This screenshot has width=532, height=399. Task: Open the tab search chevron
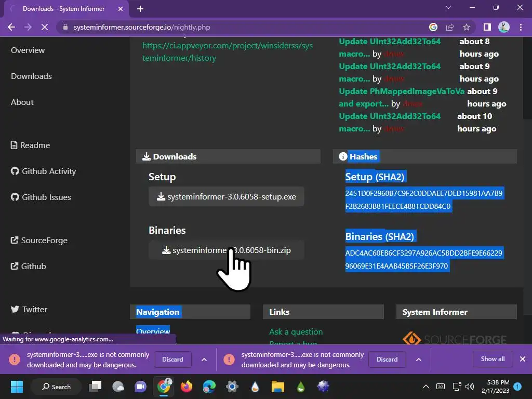(448, 7)
